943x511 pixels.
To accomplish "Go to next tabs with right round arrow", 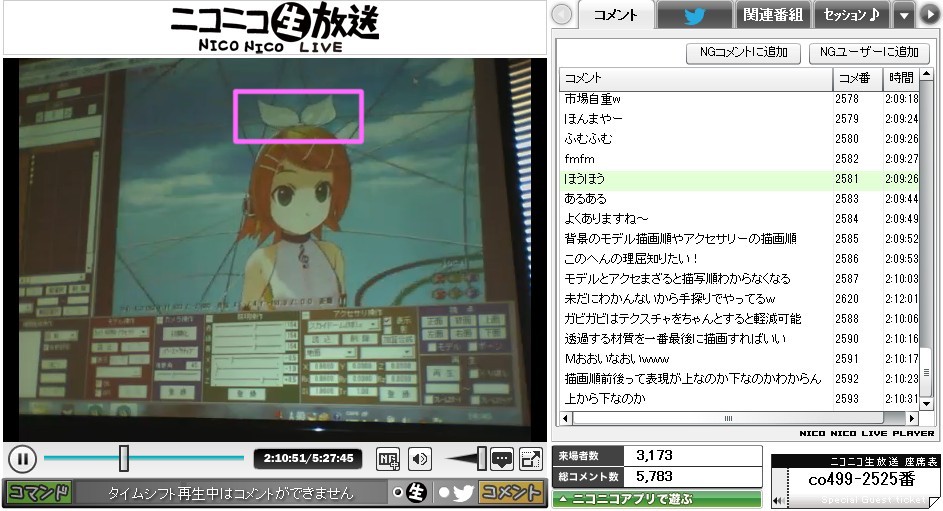I will tap(930, 14).
